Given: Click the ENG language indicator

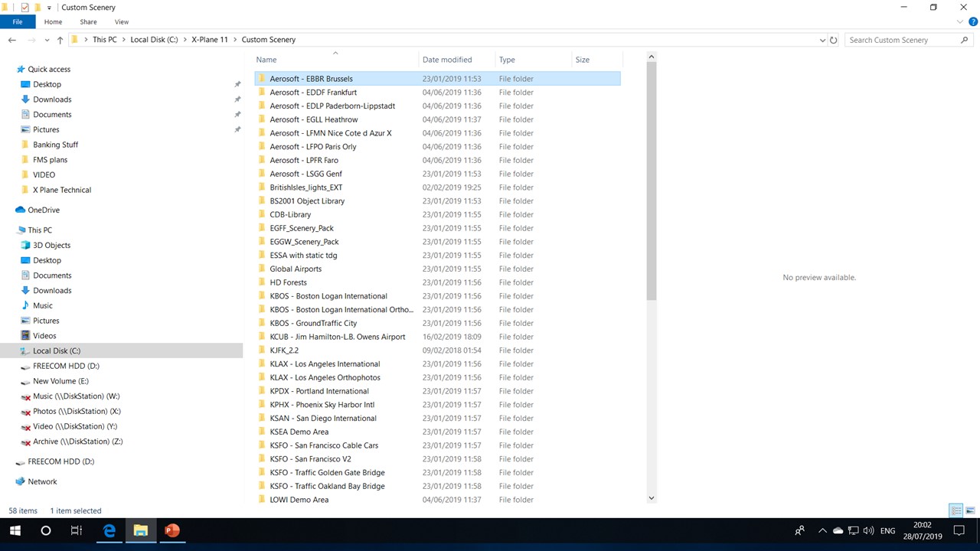Looking at the screenshot, I should pyautogui.click(x=888, y=530).
